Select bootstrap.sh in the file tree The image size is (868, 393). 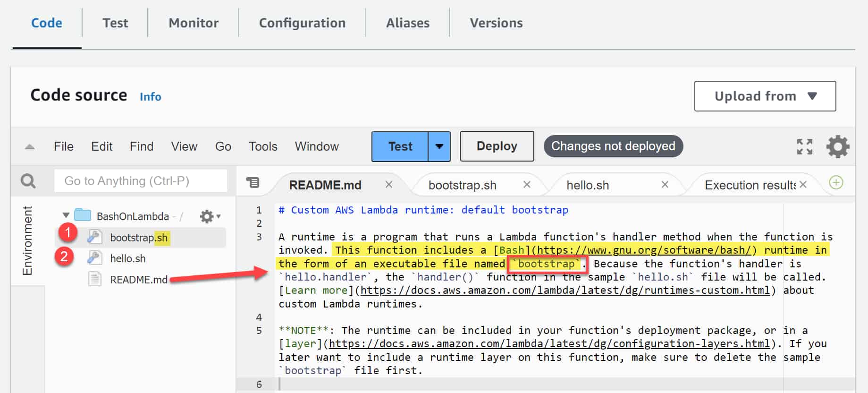point(139,238)
